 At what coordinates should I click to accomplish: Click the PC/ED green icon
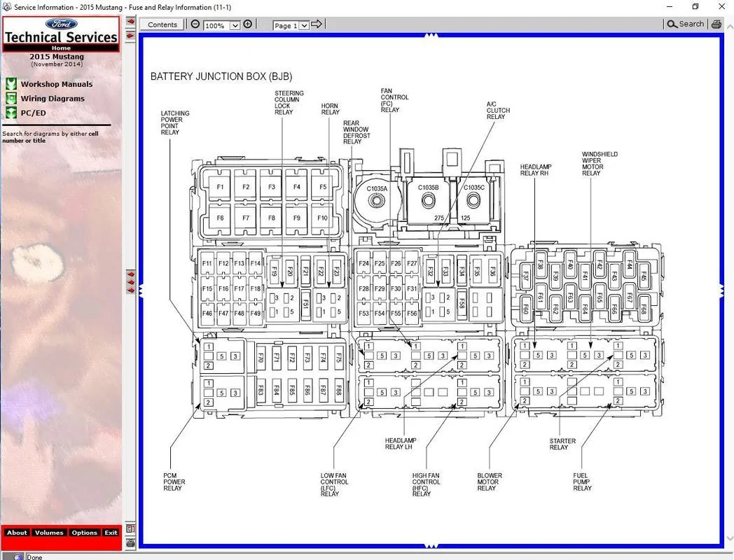[11, 113]
